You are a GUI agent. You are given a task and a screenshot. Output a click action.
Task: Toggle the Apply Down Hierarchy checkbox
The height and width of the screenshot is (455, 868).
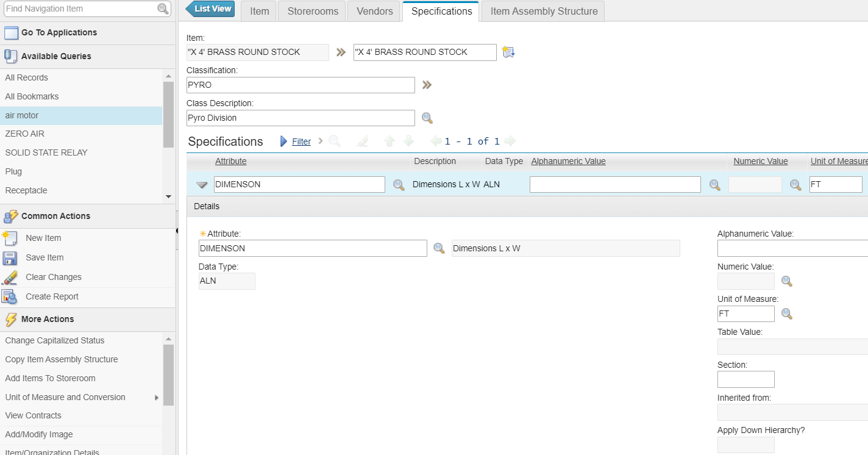point(745,445)
